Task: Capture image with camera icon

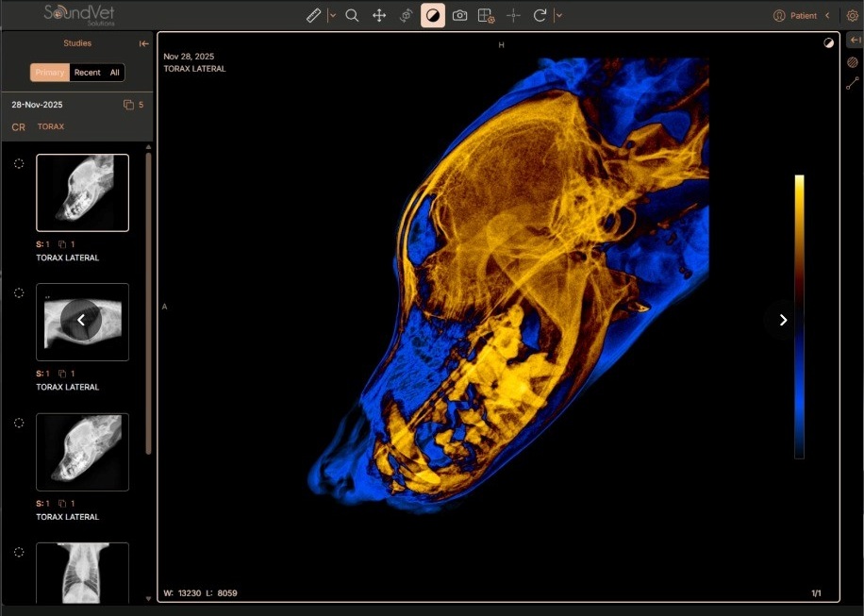Action: 459,15
